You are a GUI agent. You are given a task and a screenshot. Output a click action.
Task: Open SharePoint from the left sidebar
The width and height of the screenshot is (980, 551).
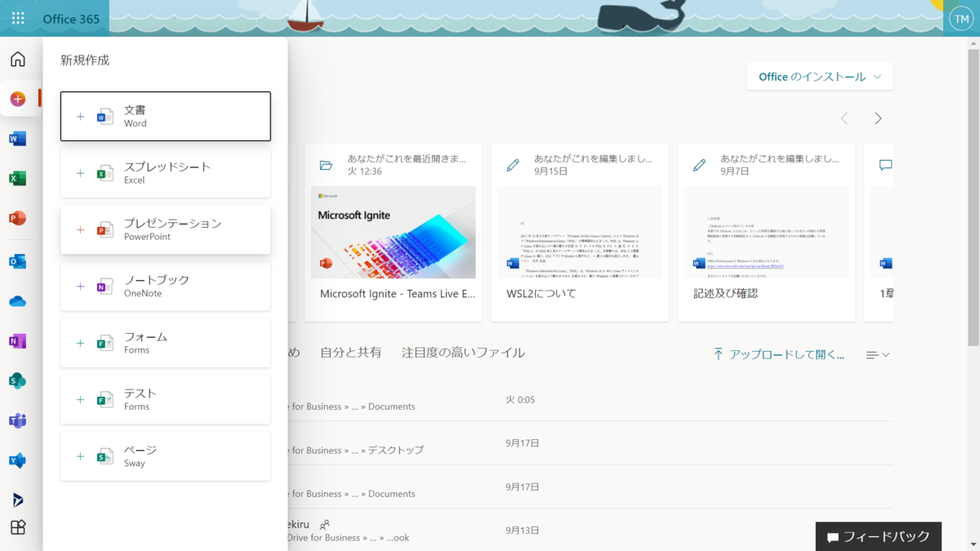(17, 381)
